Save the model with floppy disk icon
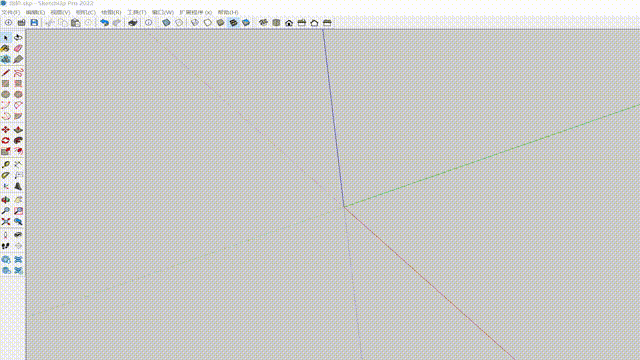640x360 pixels. [x=34, y=23]
